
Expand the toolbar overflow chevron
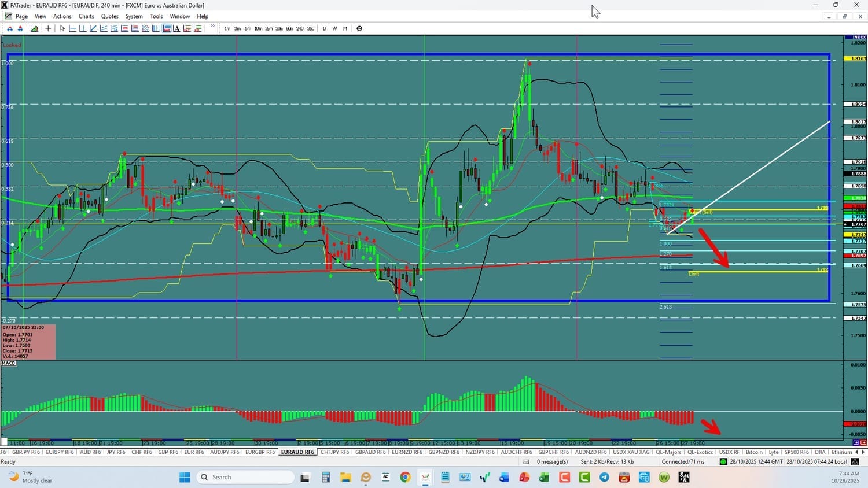tap(213, 27)
